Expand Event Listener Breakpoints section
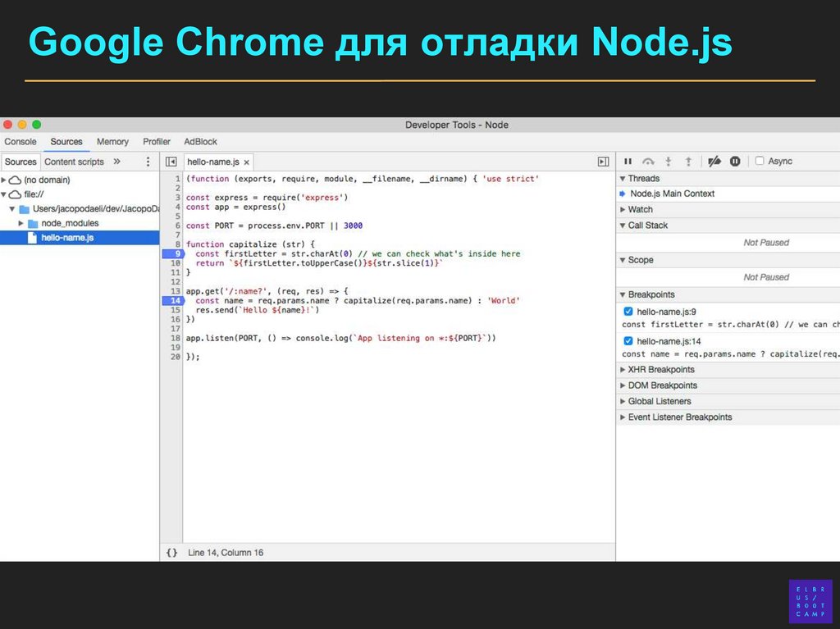Screen dimensions: 840x629 [623, 417]
